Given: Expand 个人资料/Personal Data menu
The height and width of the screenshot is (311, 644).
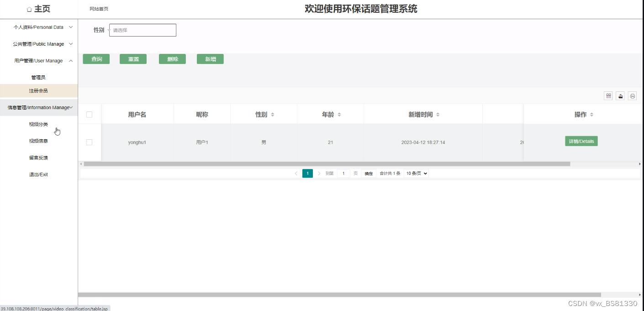Looking at the screenshot, I should pos(39,27).
